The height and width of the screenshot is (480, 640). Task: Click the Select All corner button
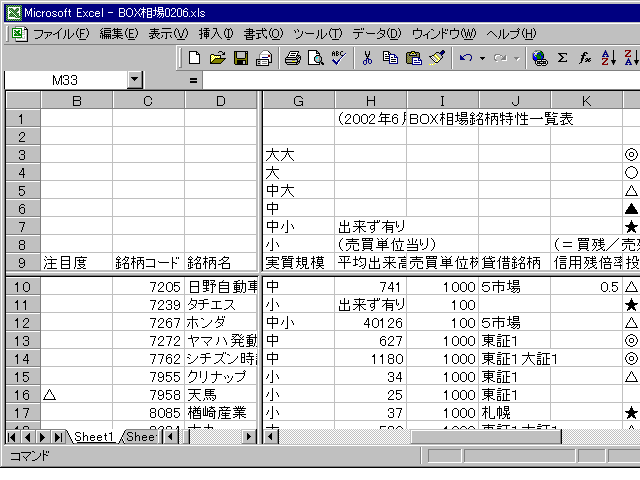tap(23, 101)
